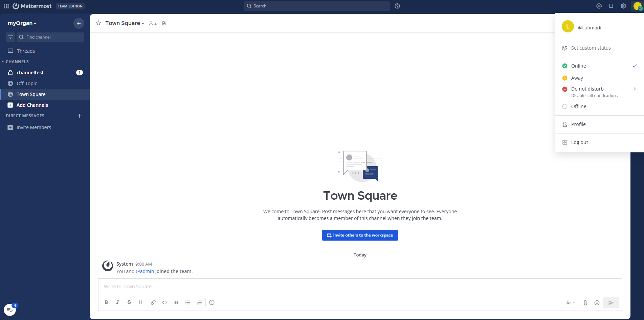
Task: Open the @admin mention link
Action: [x=145, y=271]
